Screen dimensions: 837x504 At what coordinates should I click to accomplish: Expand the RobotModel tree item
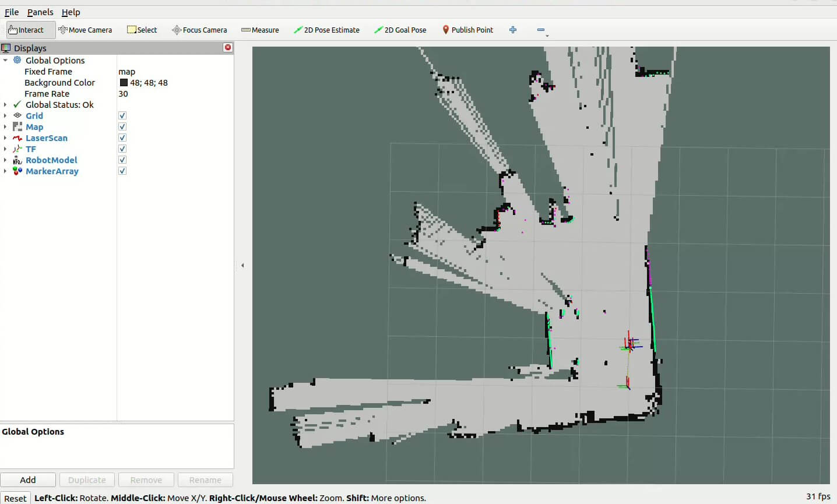(5, 160)
